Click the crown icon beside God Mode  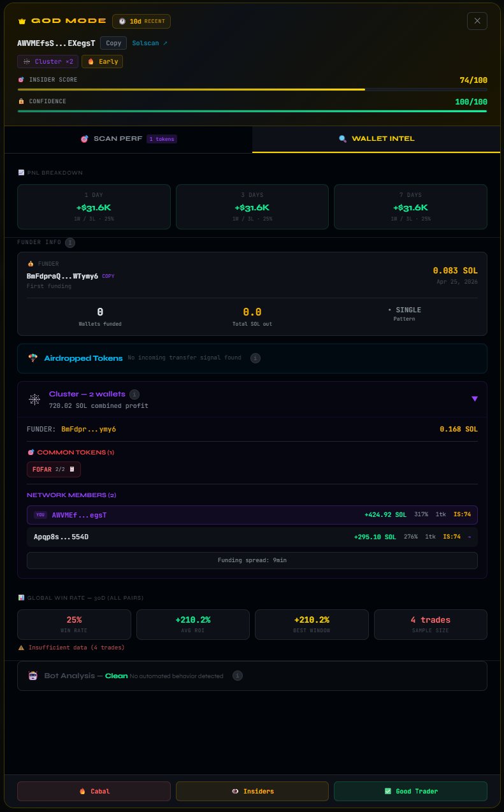(22, 21)
